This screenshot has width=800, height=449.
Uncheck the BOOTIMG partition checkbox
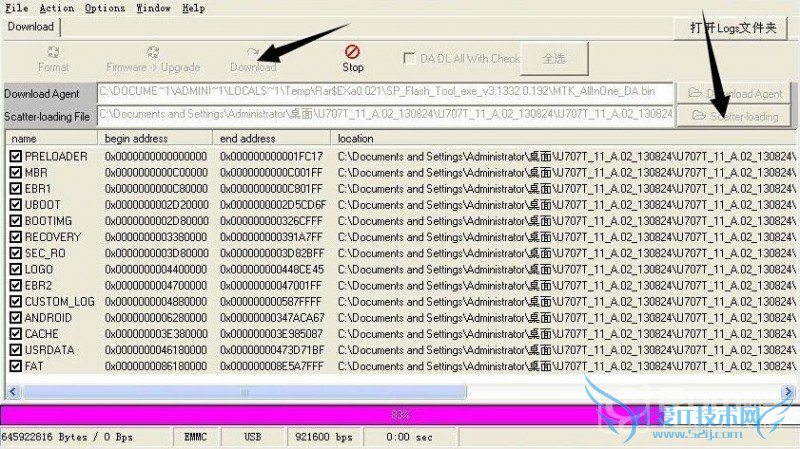[15, 221]
